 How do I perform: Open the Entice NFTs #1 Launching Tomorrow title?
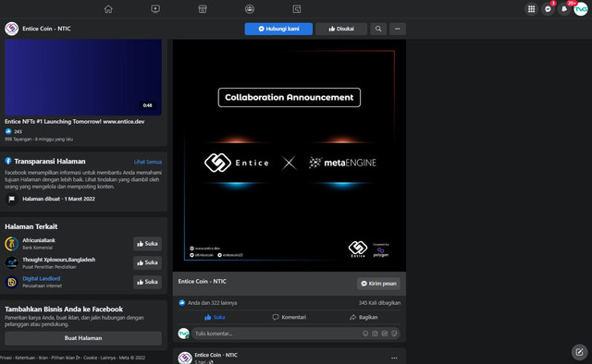(74, 121)
